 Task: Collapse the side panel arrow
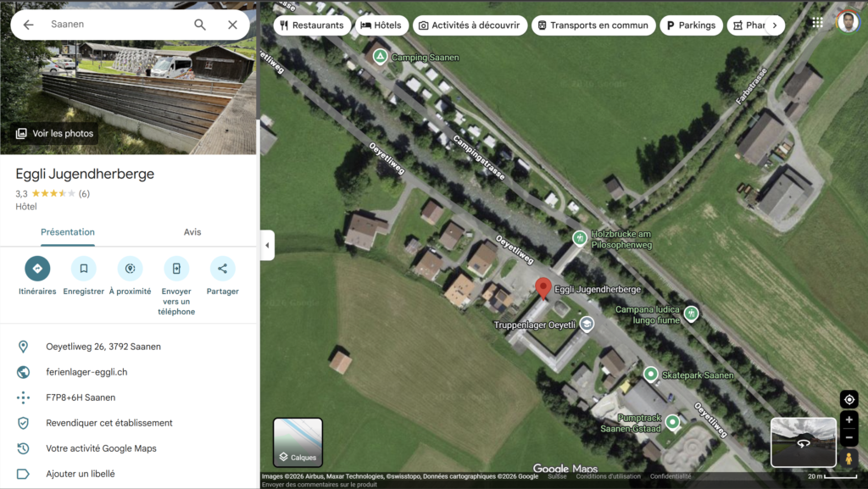(x=267, y=246)
